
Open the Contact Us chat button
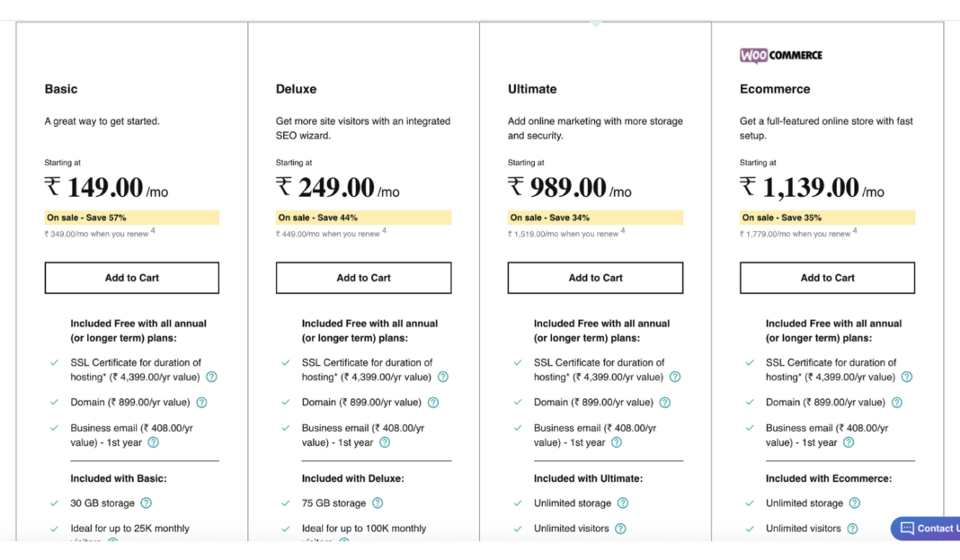926,529
